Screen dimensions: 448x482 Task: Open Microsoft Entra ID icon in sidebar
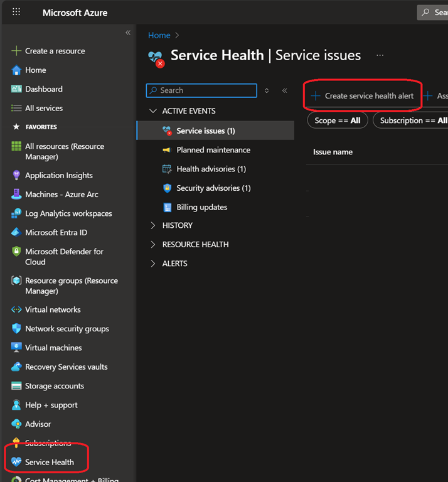pos(16,232)
